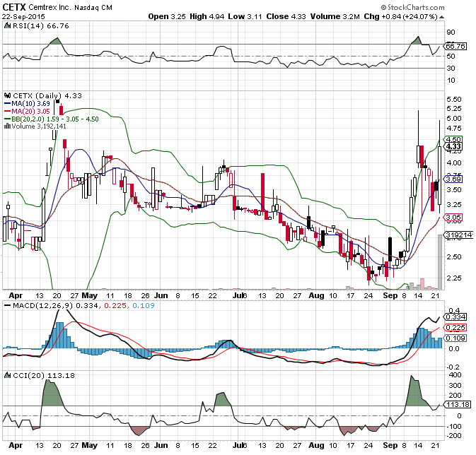Click the 3.69 MA(10) price tag
Image resolution: width=476 pixels, height=455 pixels.
click(453, 179)
